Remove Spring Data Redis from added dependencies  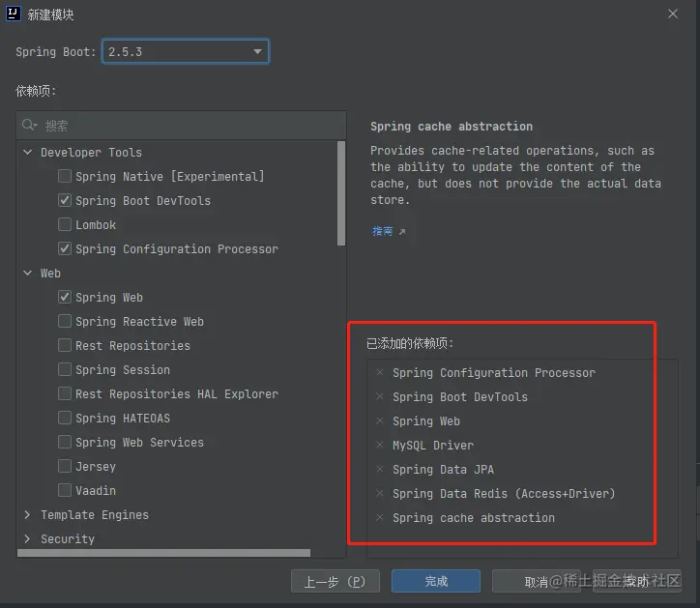pos(379,493)
